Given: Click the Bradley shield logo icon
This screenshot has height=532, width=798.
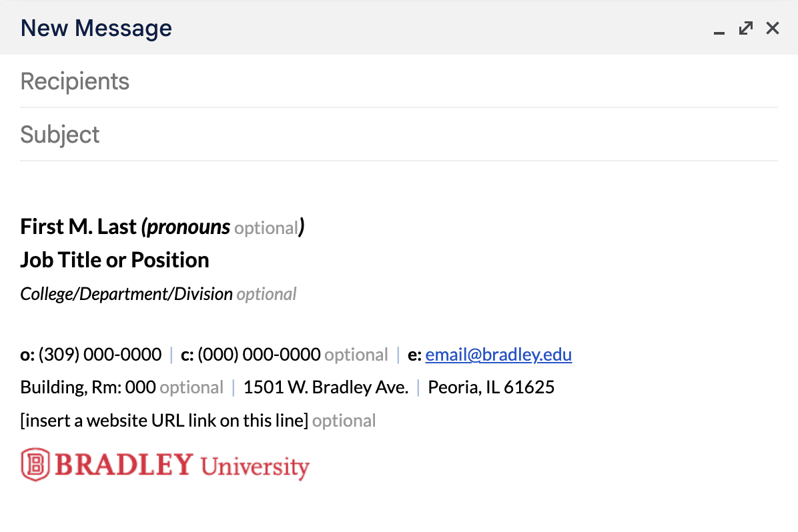Looking at the screenshot, I should point(35,465).
